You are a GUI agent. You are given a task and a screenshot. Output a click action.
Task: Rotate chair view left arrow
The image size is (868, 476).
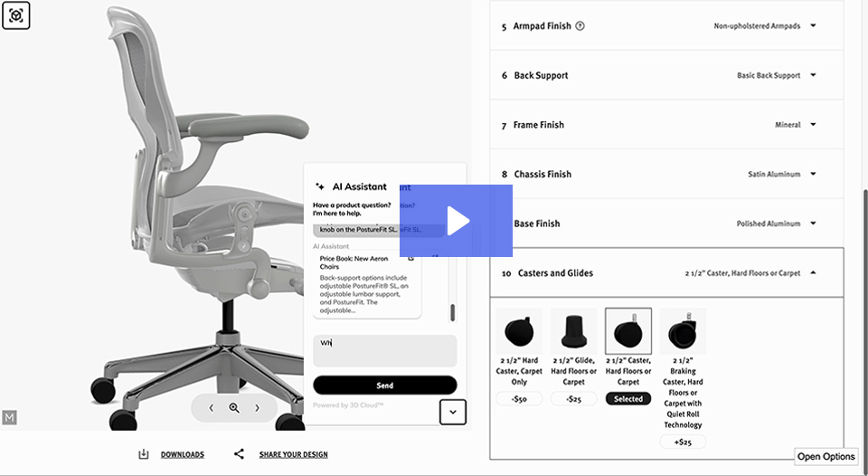coord(211,408)
